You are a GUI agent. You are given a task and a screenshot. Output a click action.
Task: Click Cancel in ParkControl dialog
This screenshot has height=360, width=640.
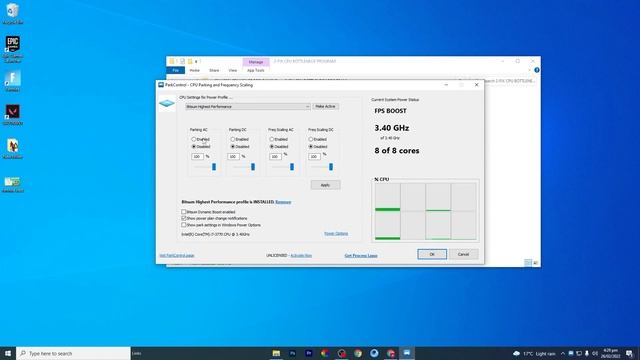(463, 254)
